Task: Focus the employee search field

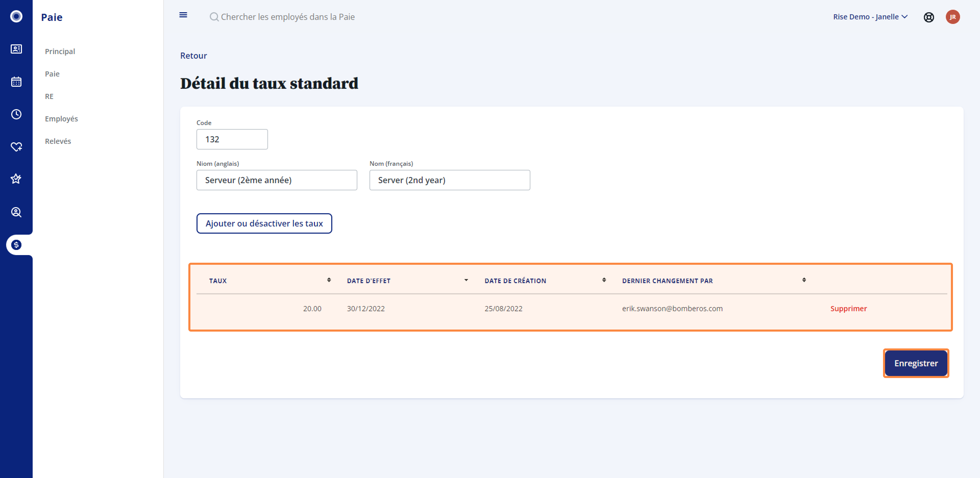Action: [288, 17]
